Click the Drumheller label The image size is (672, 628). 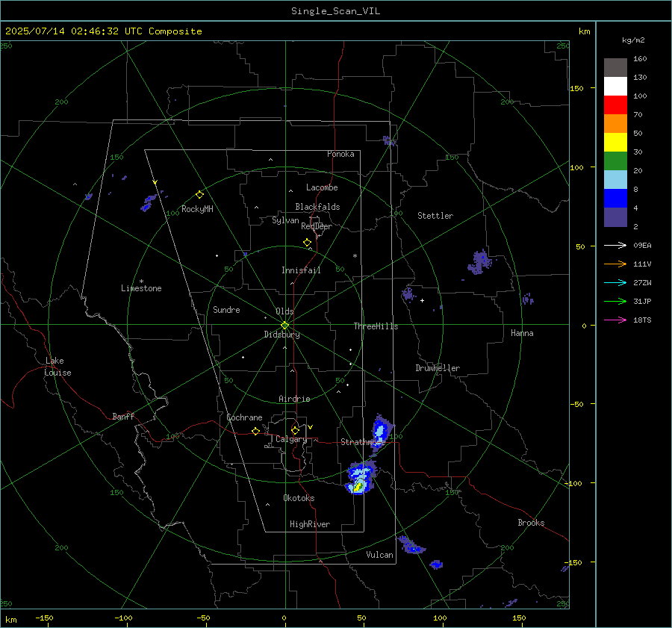point(438,368)
